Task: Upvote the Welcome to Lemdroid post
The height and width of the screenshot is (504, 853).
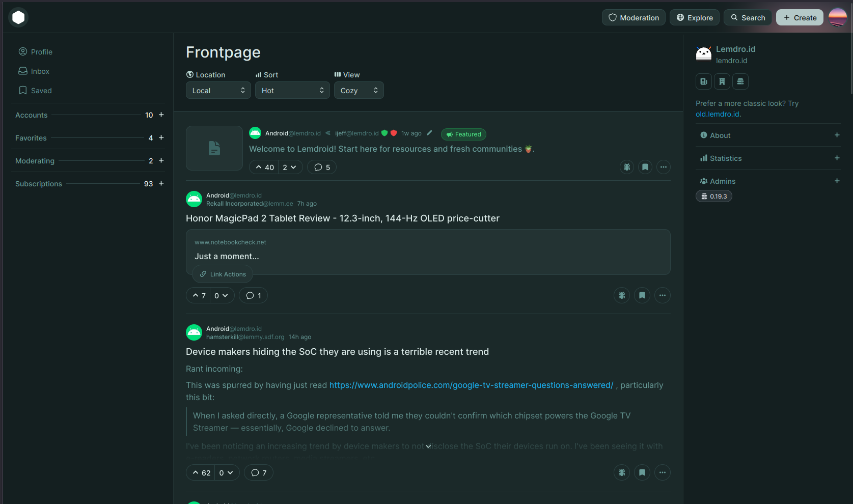Action: tap(264, 167)
